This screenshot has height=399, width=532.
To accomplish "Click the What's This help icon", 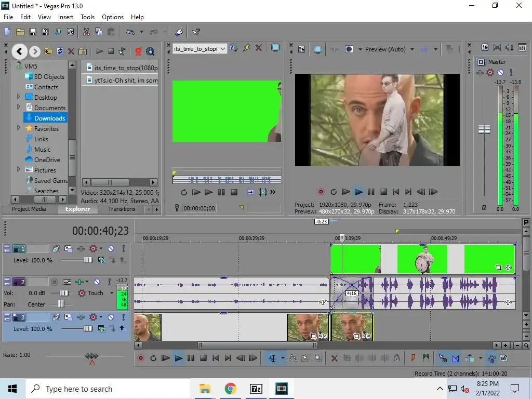I will 196,32.
